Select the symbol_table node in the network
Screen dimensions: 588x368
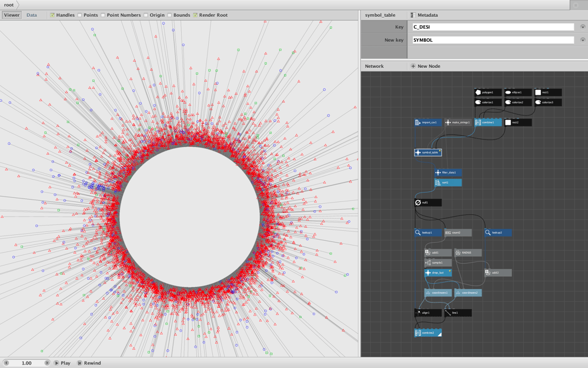point(428,152)
